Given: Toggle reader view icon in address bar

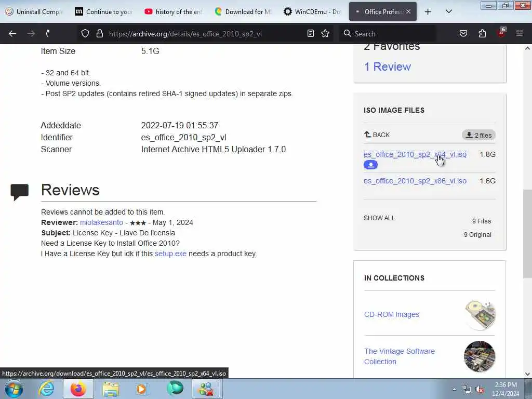Looking at the screenshot, I should 311,34.
